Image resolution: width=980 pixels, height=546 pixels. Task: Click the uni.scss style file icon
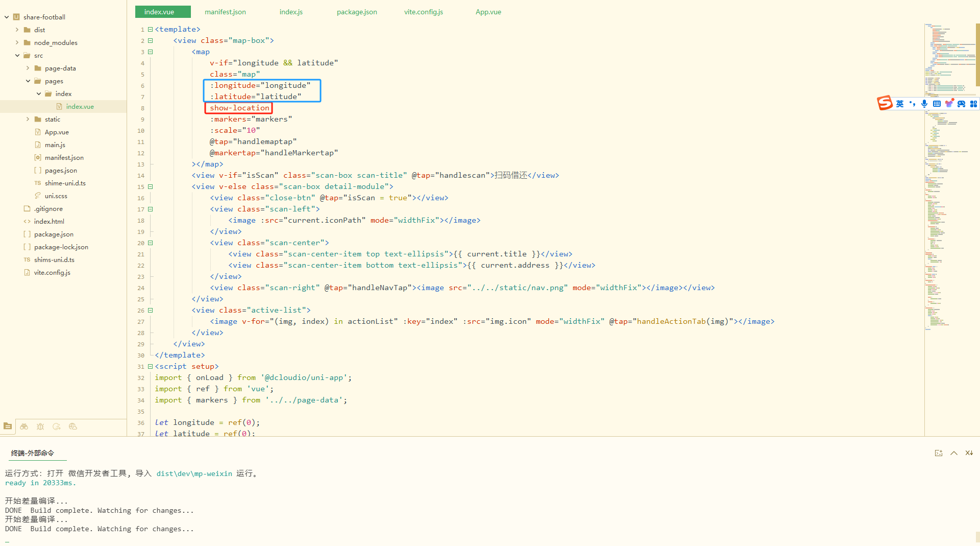point(38,196)
